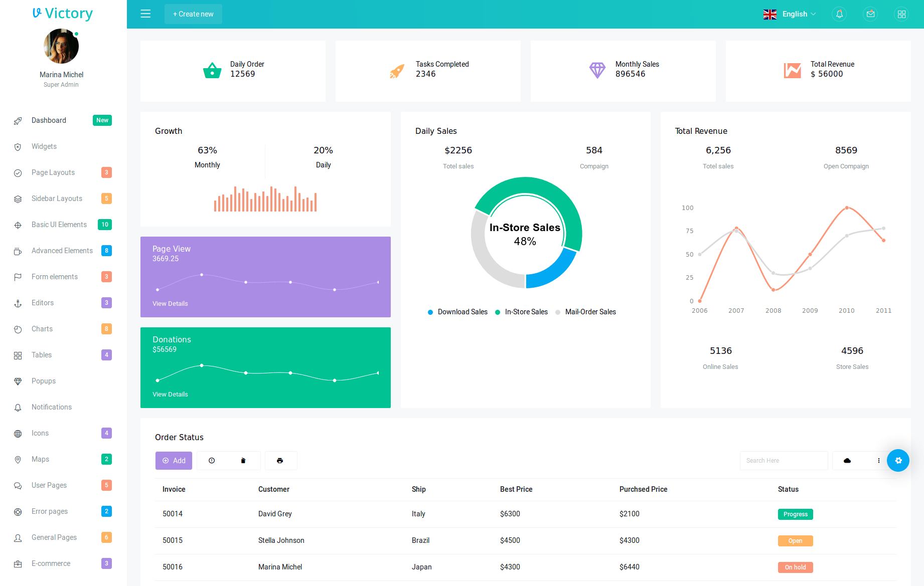Open the apps grid icon in the header

pos(901,14)
